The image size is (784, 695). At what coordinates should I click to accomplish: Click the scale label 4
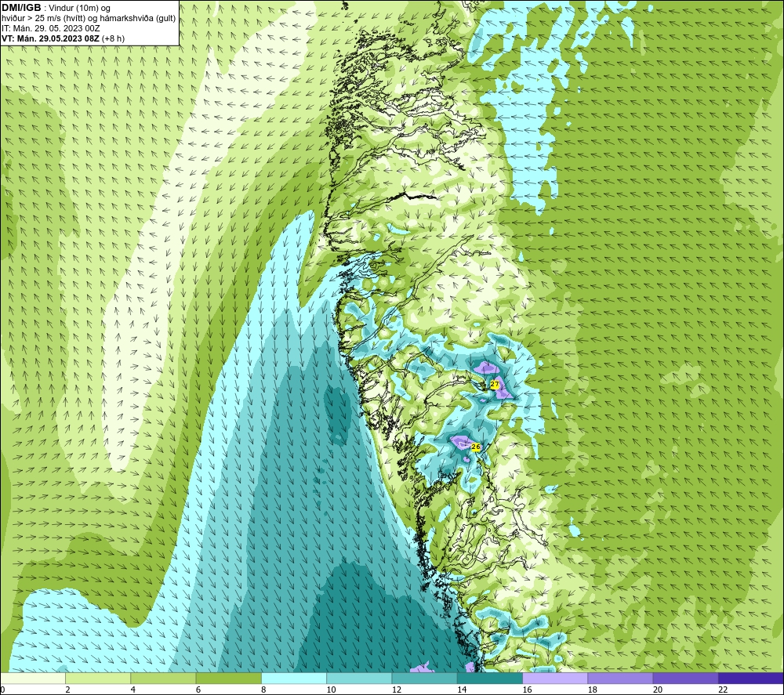[x=133, y=690]
